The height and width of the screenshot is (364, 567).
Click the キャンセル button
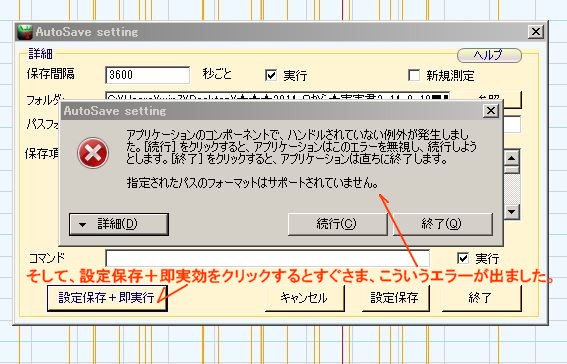click(304, 298)
